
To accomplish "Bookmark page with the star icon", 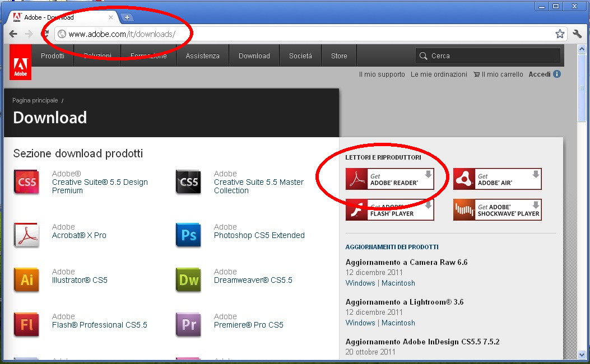I will click(560, 34).
